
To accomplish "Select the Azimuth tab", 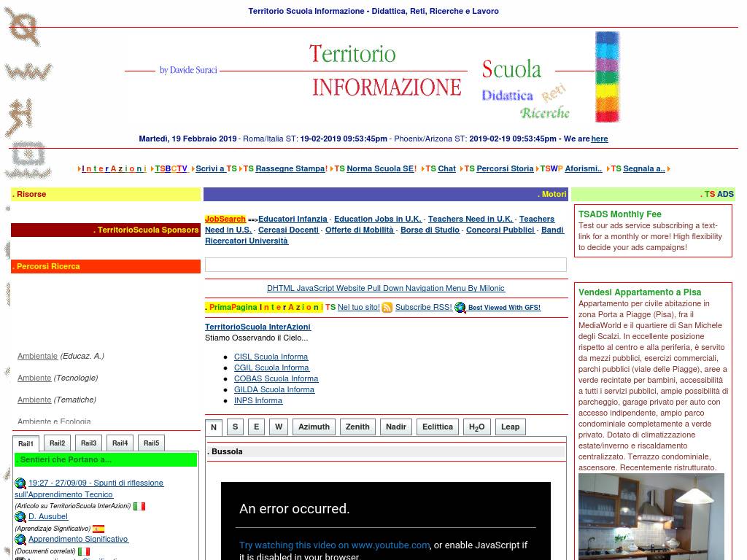I will (314, 427).
